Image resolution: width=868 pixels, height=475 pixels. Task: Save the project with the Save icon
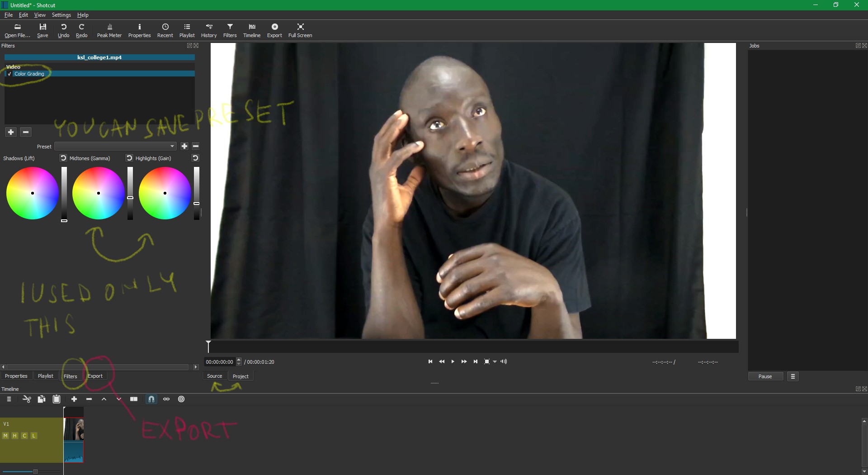42,30
